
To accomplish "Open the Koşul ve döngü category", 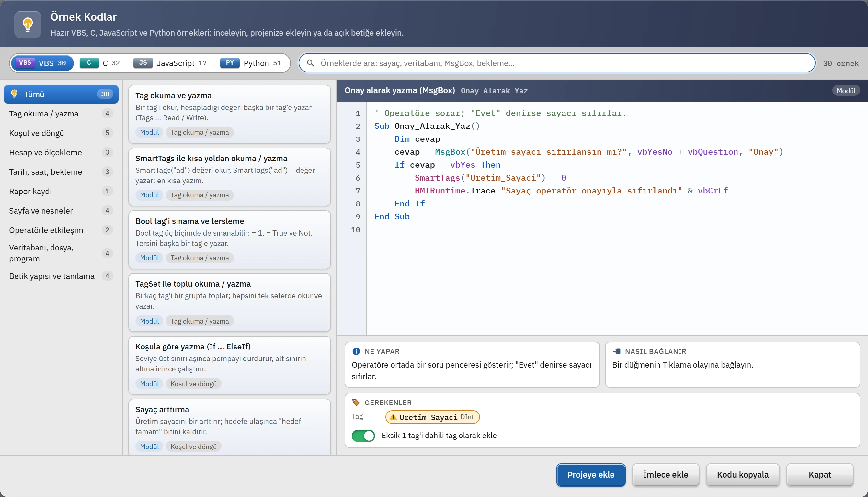I will pyautogui.click(x=61, y=133).
